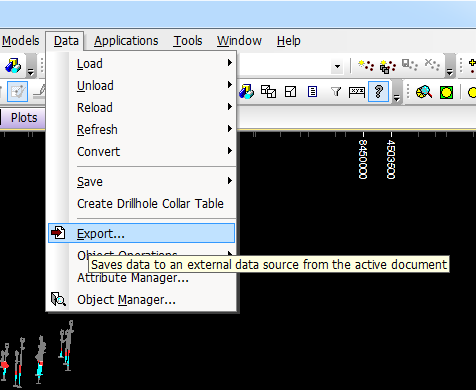Switch to the Plots tab

click(24, 118)
